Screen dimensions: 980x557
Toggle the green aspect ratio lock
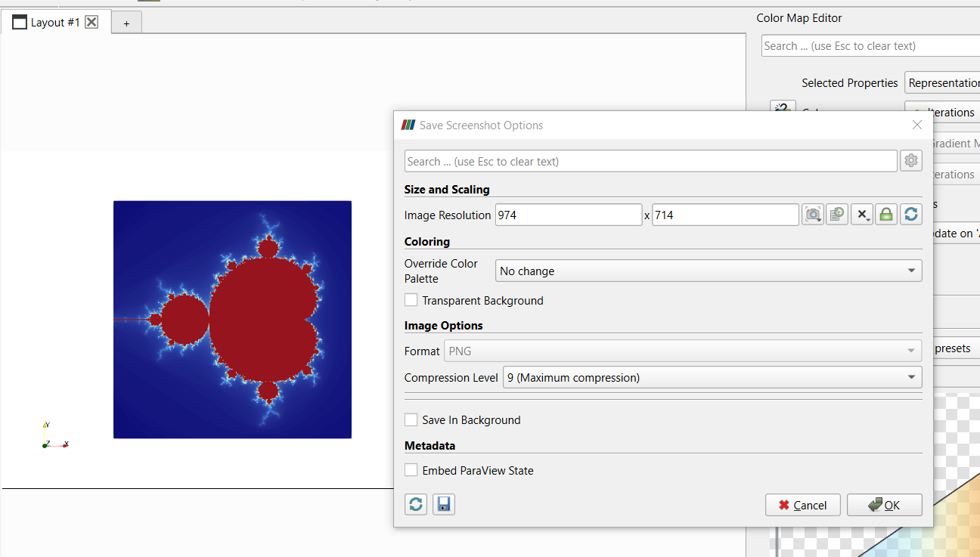point(886,215)
